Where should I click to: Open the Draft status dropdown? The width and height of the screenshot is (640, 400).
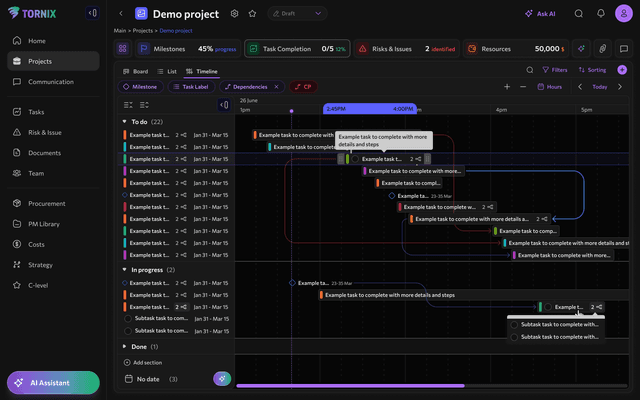pos(298,14)
